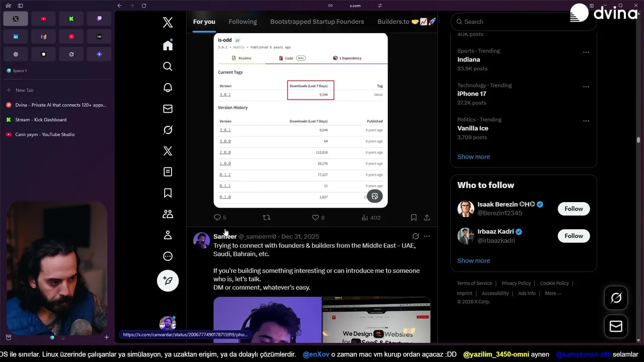Open the Explore search icon in X sidebar
This screenshot has width=644, height=362.
[x=168, y=66]
